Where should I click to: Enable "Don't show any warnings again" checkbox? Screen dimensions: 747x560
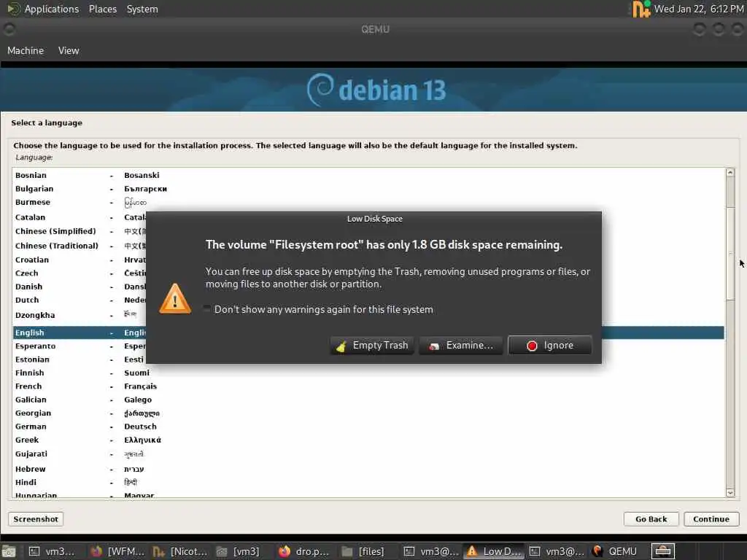point(206,309)
